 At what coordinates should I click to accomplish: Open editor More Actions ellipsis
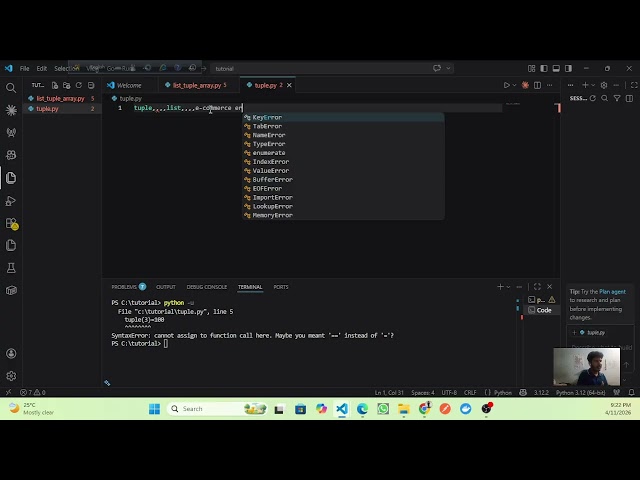click(550, 85)
